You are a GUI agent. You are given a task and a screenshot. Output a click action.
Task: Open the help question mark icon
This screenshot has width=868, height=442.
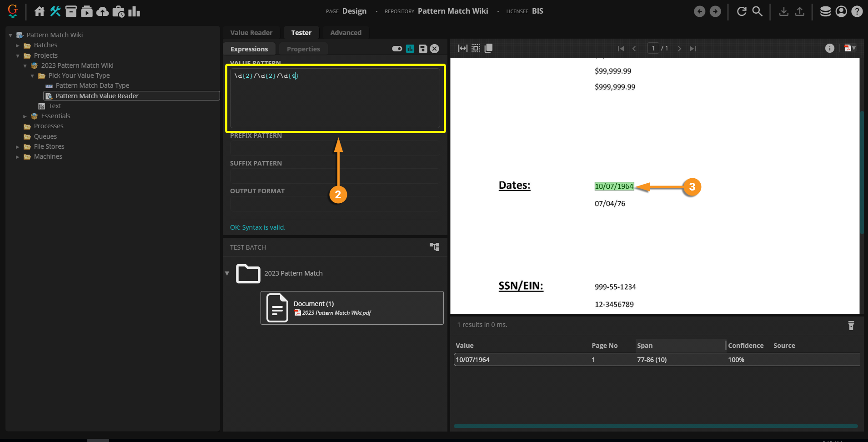pyautogui.click(x=857, y=11)
